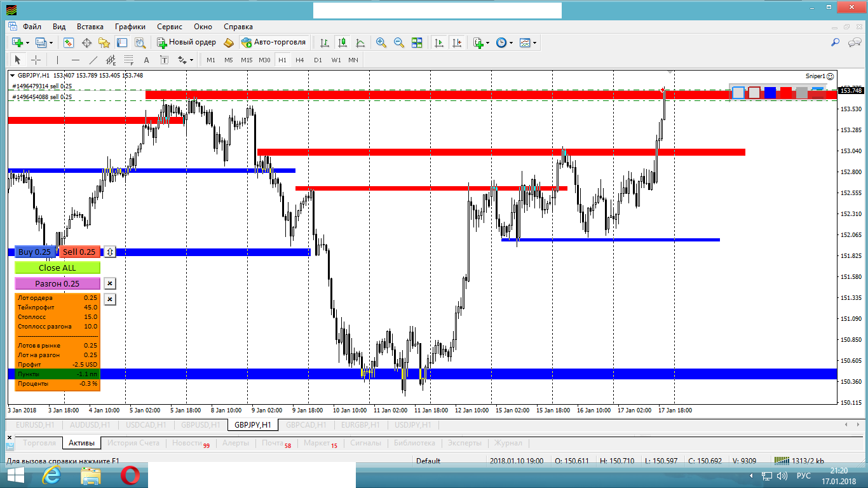868x488 pixels.
Task: Open the Графики menu
Action: (130, 27)
